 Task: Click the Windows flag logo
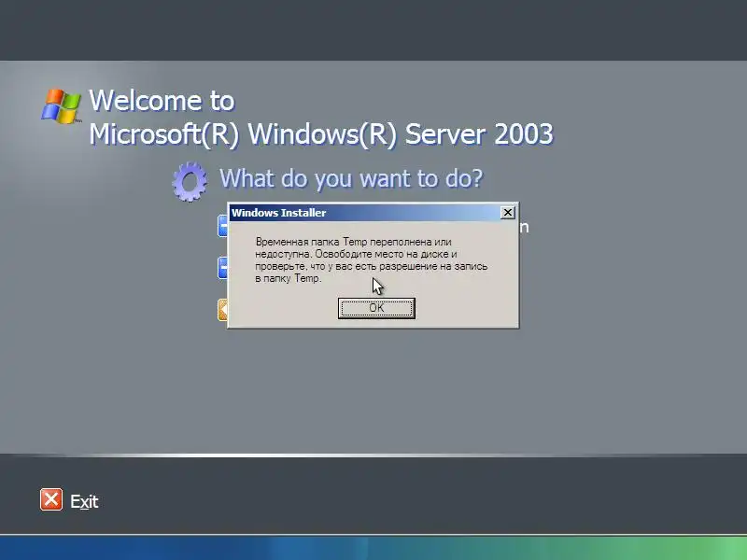pyautogui.click(x=61, y=106)
